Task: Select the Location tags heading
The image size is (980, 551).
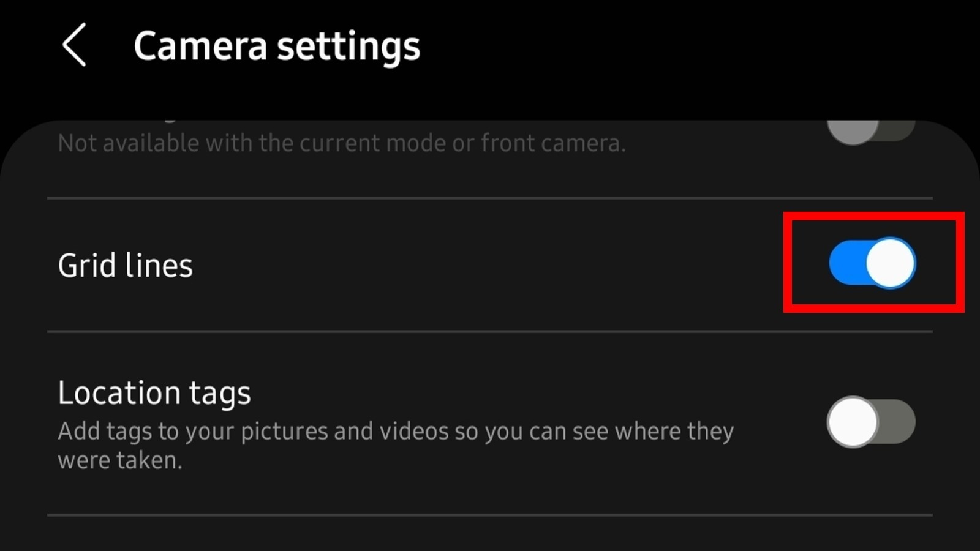Action: click(x=154, y=392)
